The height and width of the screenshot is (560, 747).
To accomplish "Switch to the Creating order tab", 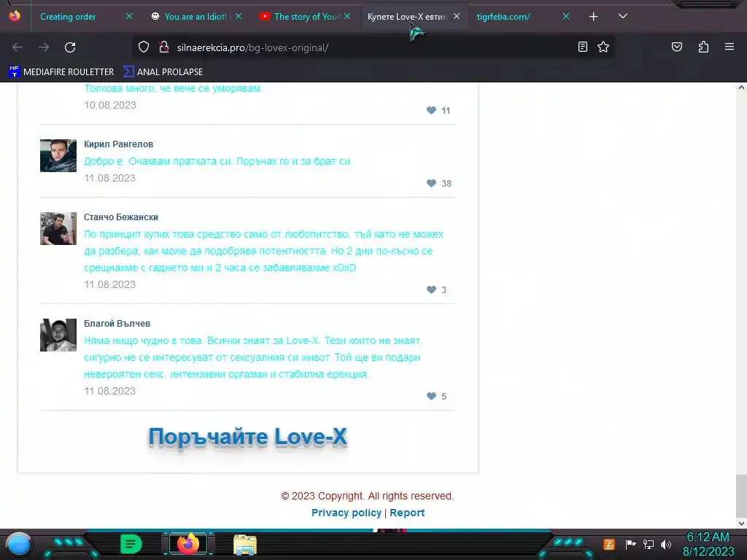I will coord(68,17).
